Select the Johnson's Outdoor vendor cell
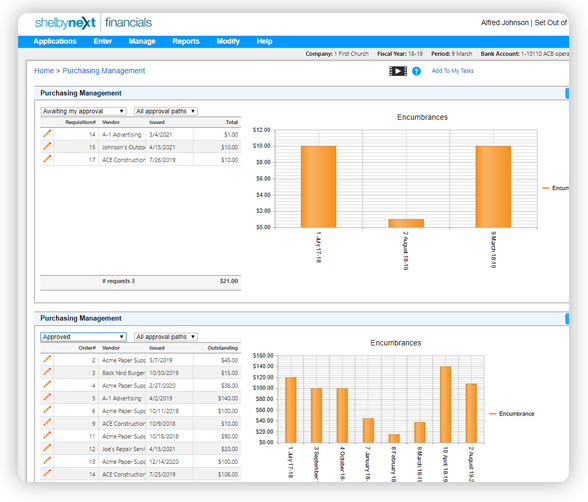This screenshot has height=502, width=588. coord(122,147)
